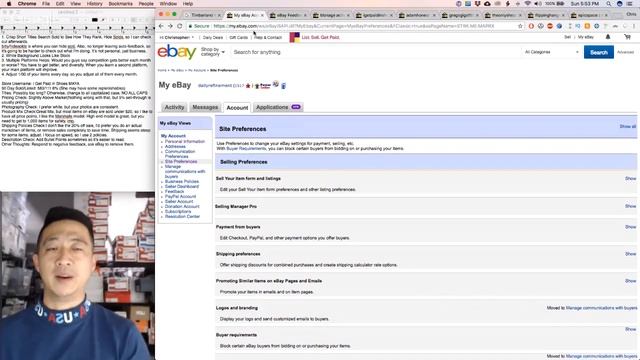The height and width of the screenshot is (360, 640).
Task: Switch to the Timberland browser tab
Action: click(202, 15)
